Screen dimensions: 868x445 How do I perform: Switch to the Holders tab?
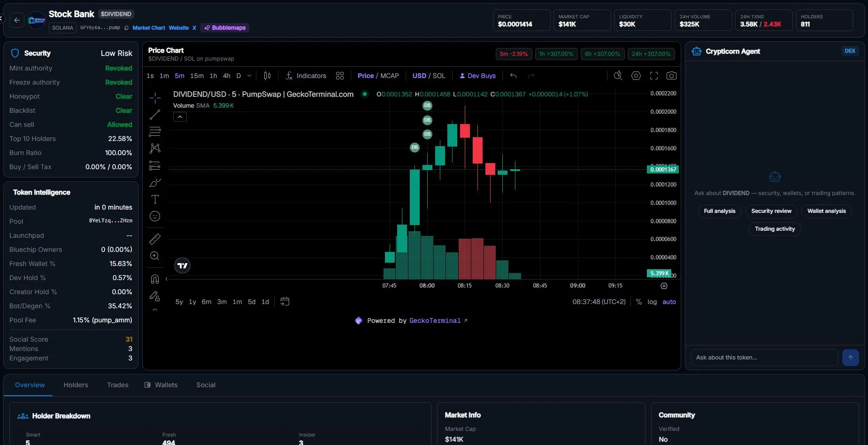[76, 385]
